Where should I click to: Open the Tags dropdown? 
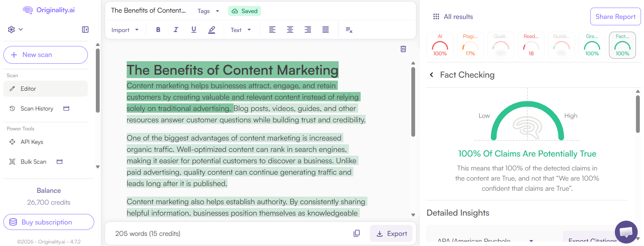tap(209, 11)
